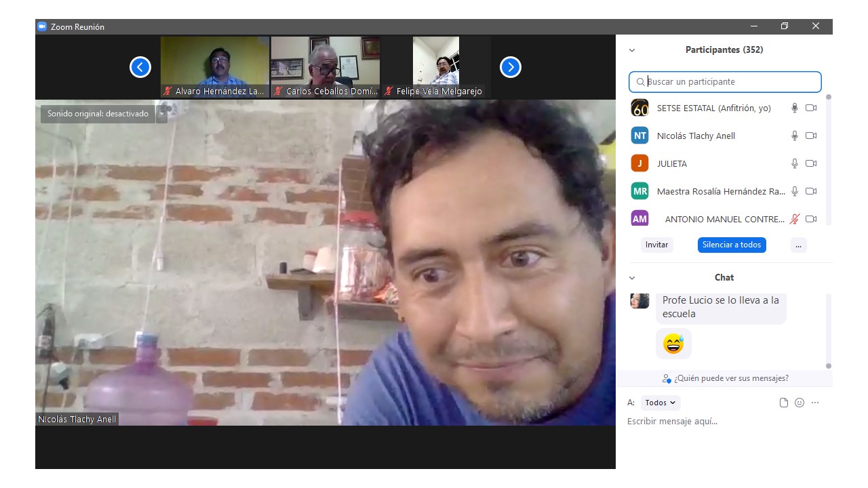Click 'Participantes (352)' panel title
This screenshot has width=868, height=488.
[724, 50]
